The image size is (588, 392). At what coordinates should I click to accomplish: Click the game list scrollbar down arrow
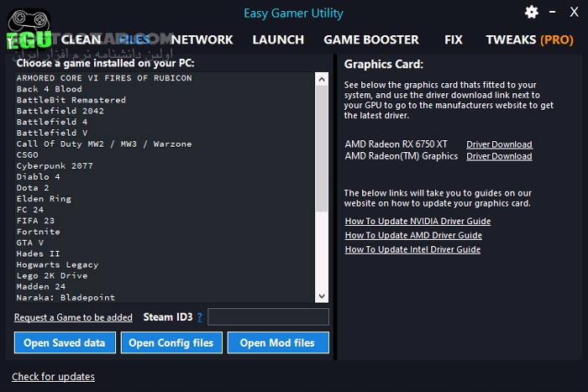click(322, 296)
